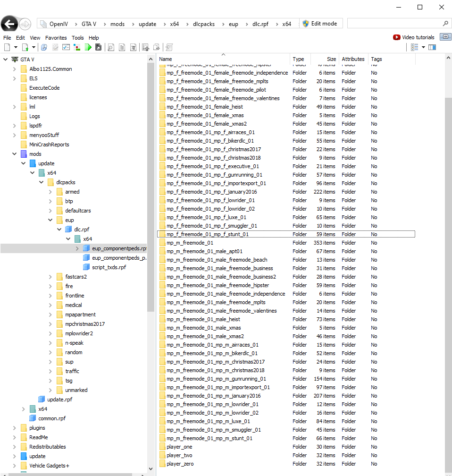Click the compact window button beside Video tutorials

(445, 37)
